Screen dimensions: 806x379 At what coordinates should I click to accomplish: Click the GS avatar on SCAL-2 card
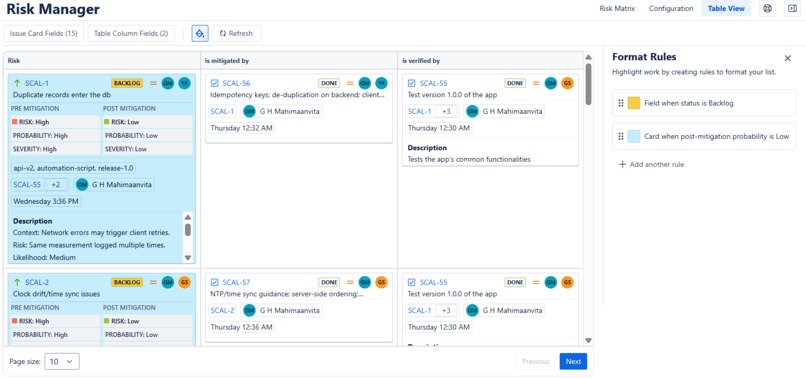tap(184, 282)
